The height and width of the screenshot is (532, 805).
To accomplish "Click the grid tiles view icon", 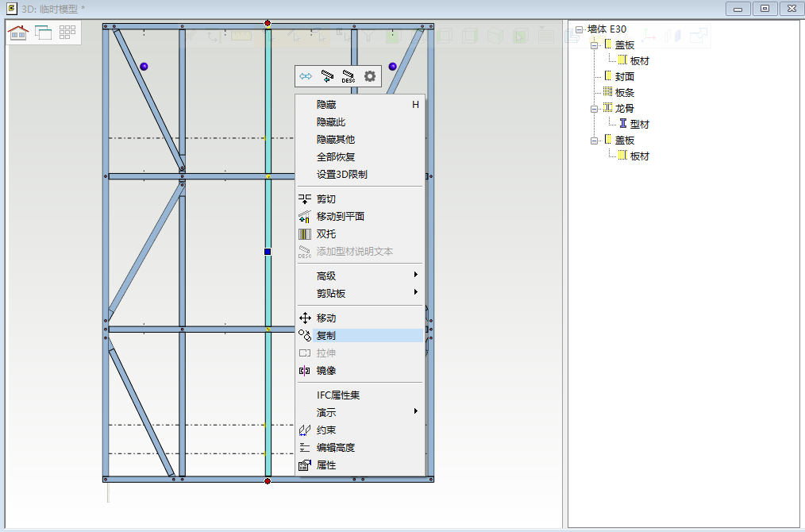I will pyautogui.click(x=67, y=33).
